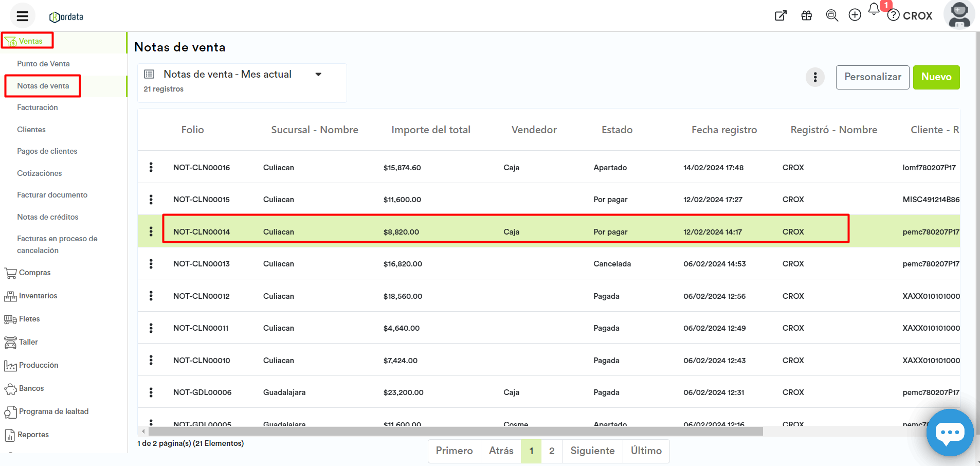Viewport: 980px width, 466px height.
Task: Click the plus circle add icon
Action: (855, 15)
